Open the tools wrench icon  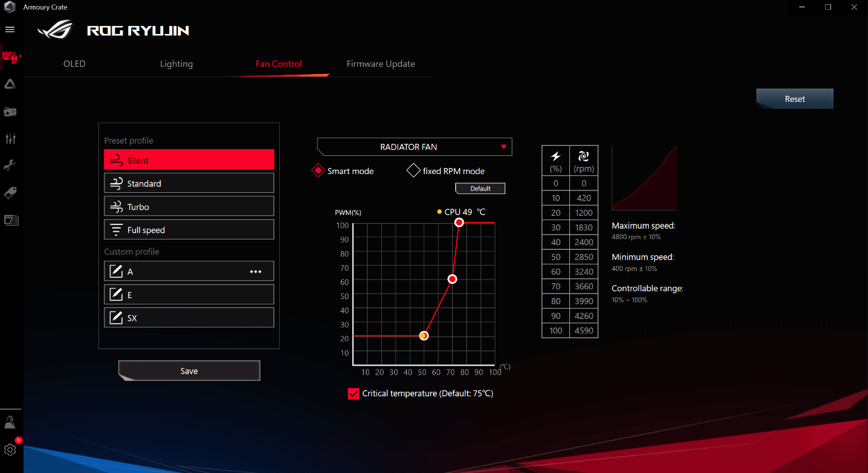pyautogui.click(x=10, y=165)
